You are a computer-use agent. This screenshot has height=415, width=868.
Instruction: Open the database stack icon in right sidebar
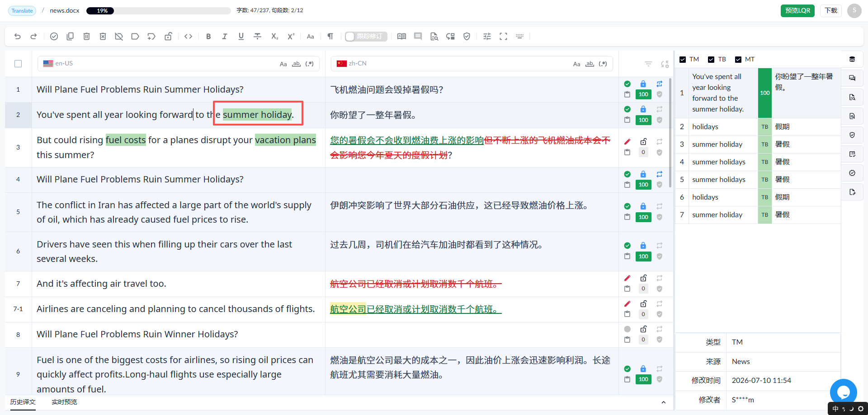(852, 59)
